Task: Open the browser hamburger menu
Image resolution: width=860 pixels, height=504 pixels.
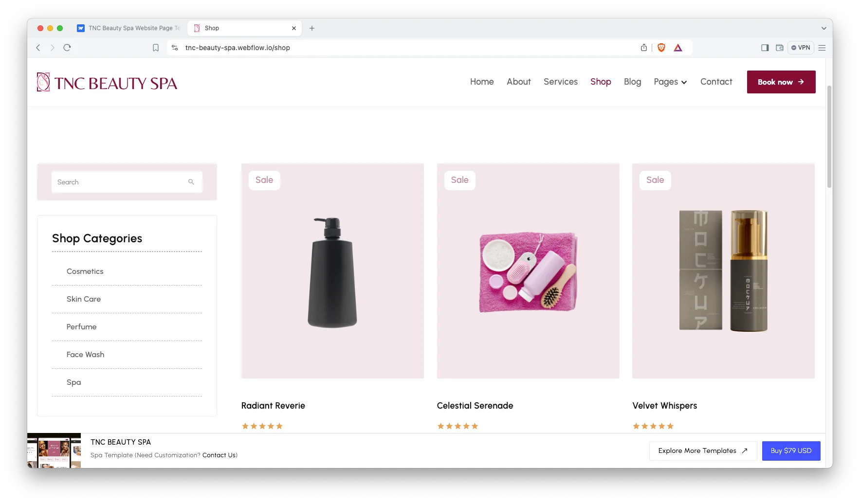Action: point(822,48)
